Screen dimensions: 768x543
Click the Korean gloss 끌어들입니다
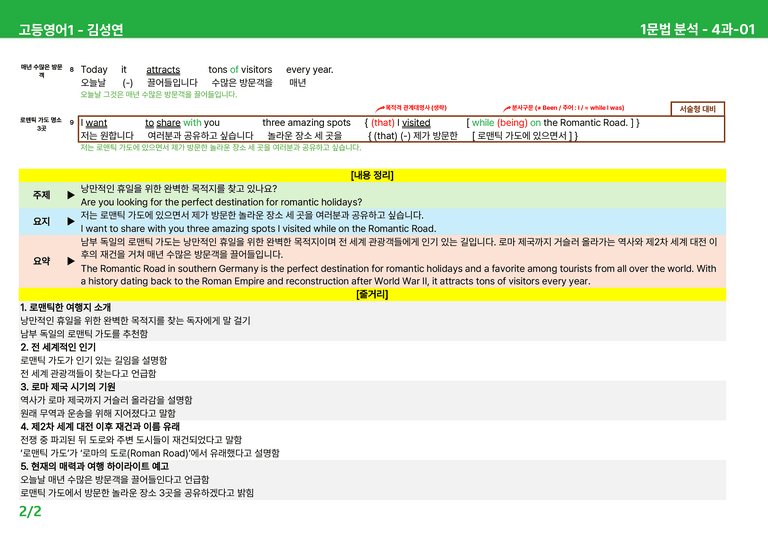click(x=172, y=82)
